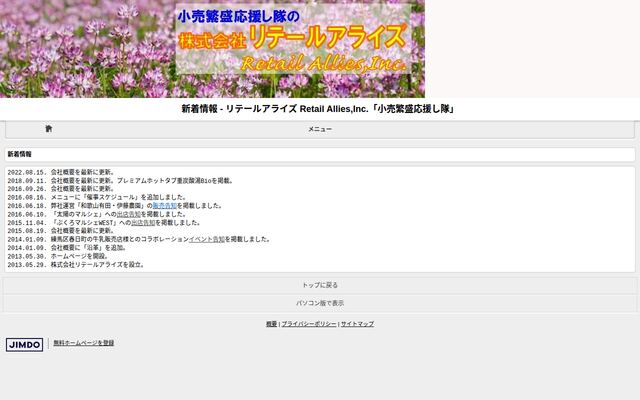Open the プライバシーポリシー footer link
The width and height of the screenshot is (640, 400).
[309, 324]
